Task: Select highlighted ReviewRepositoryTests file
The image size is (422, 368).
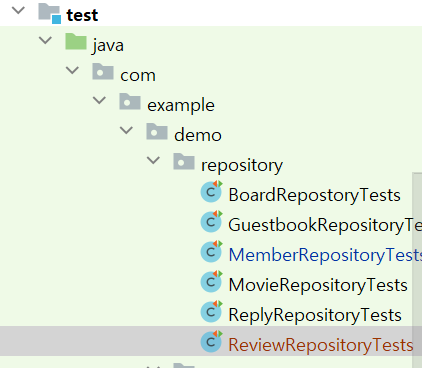Action: 321,345
